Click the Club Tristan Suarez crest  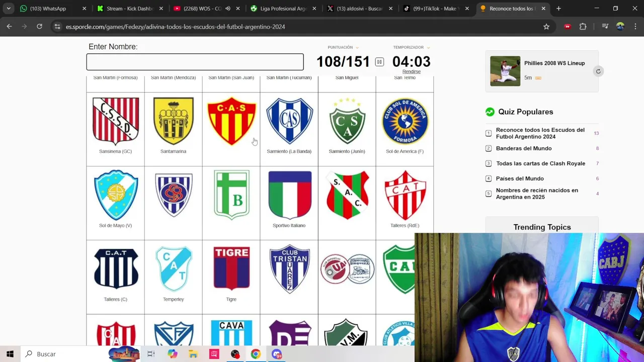(x=289, y=269)
